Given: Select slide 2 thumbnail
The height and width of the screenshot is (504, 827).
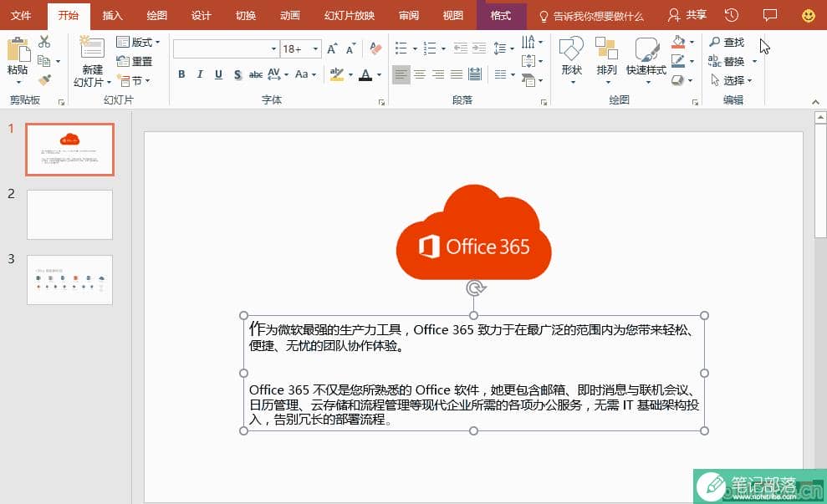Looking at the screenshot, I should click(69, 215).
